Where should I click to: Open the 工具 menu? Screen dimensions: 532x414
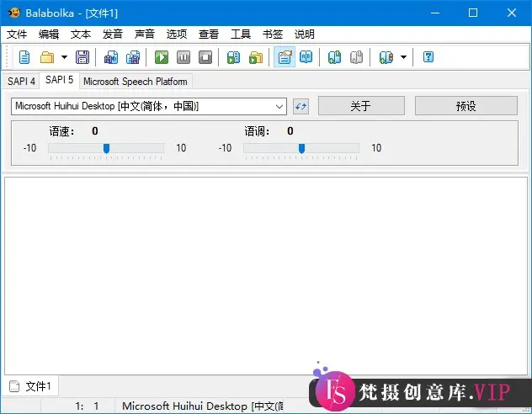pyautogui.click(x=241, y=34)
